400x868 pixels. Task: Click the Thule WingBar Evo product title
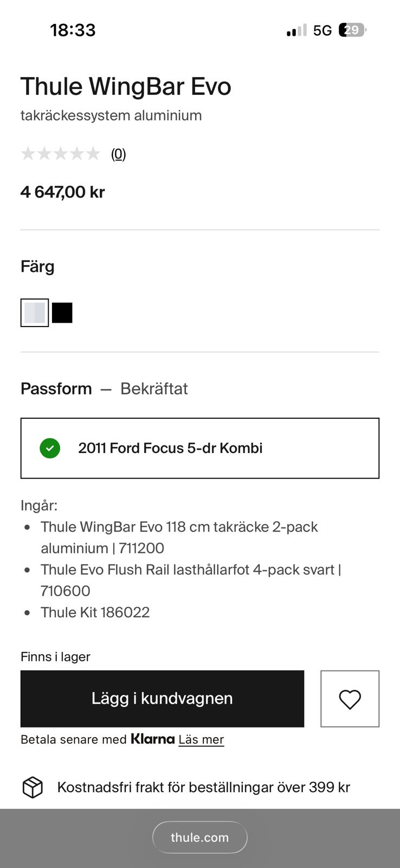point(126,86)
